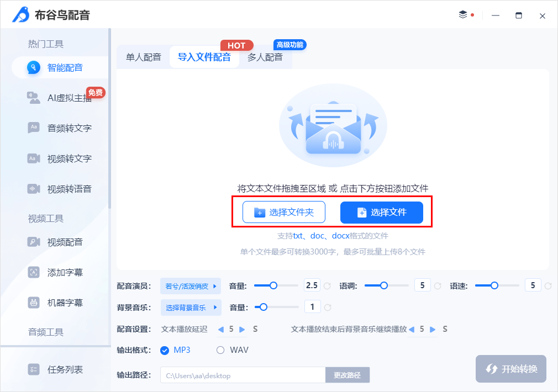
Task: Click the 更改路径 button
Action: point(348,375)
